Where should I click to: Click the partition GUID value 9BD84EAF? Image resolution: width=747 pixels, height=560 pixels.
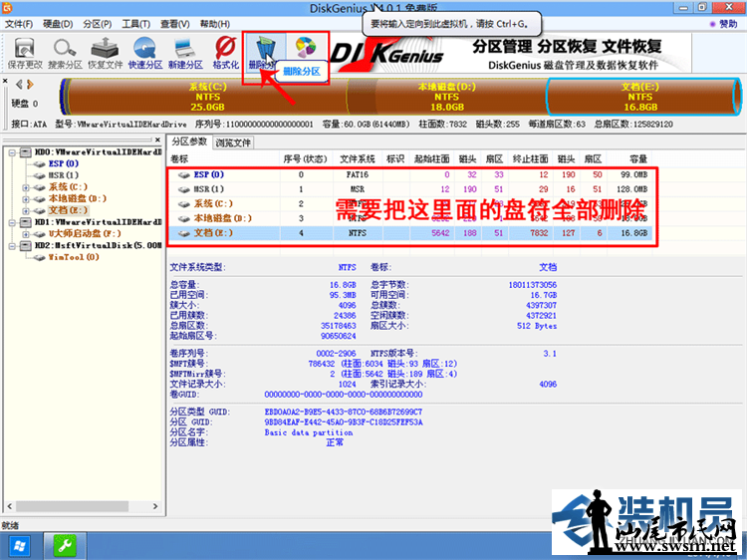[343, 421]
